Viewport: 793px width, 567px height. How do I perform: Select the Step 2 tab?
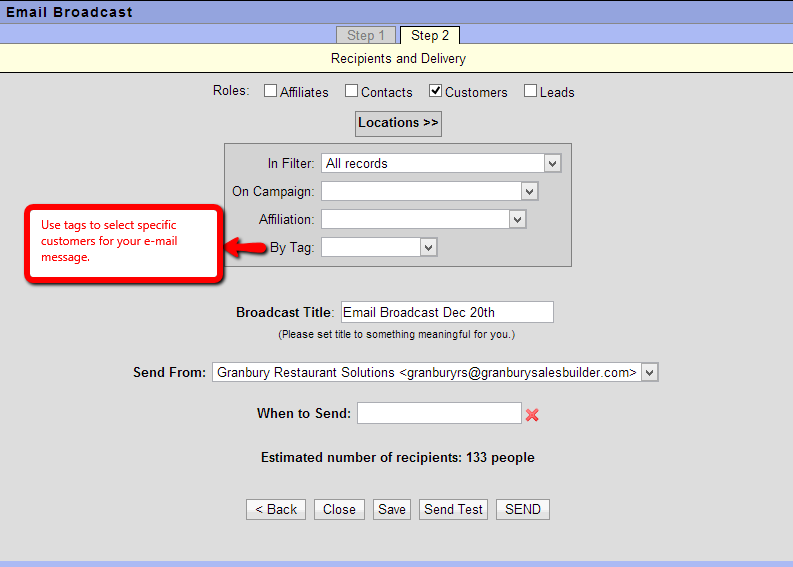pyautogui.click(x=430, y=35)
